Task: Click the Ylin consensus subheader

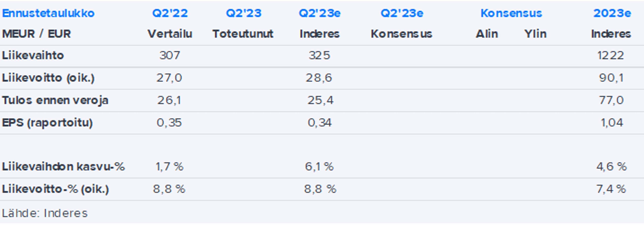Action: coord(535,34)
